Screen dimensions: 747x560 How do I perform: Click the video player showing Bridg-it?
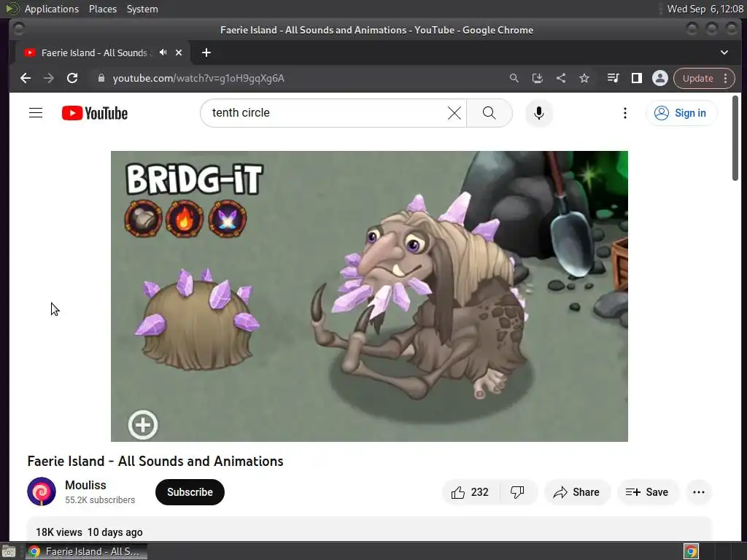click(x=369, y=296)
